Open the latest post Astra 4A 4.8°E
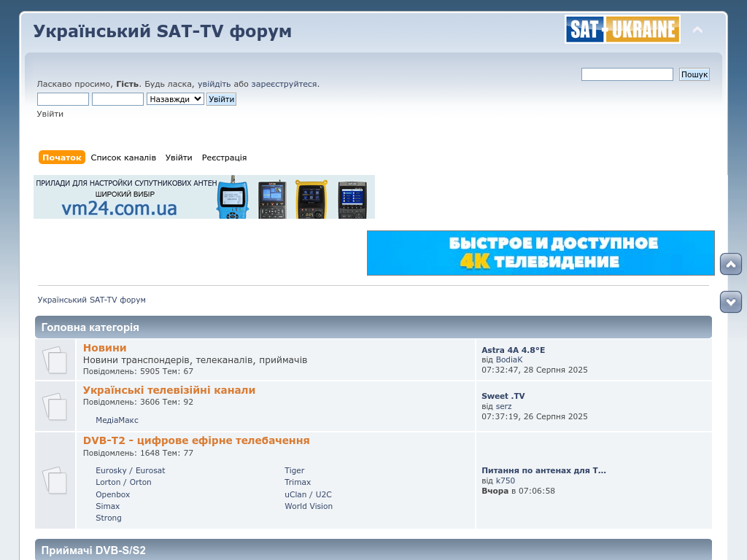The height and width of the screenshot is (560, 747). coord(513,350)
